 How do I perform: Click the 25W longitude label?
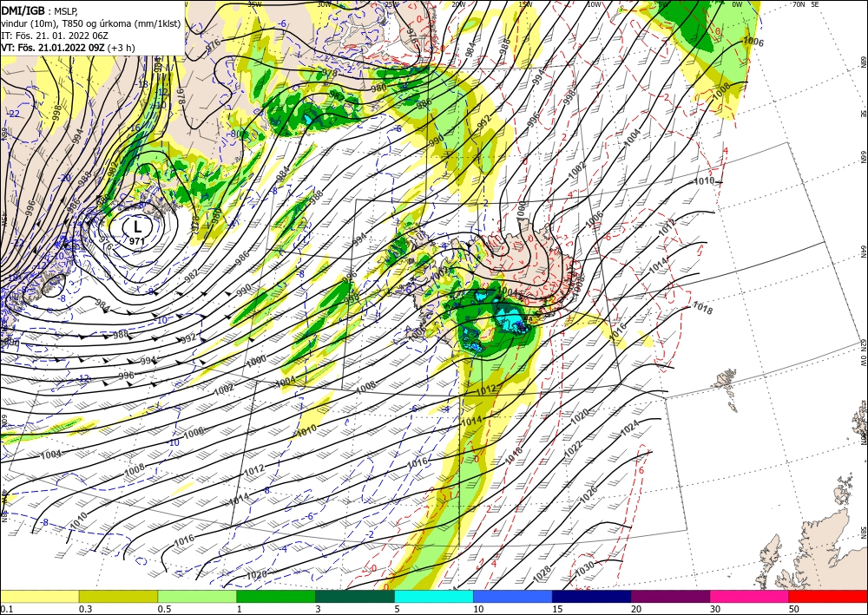coord(391,3)
